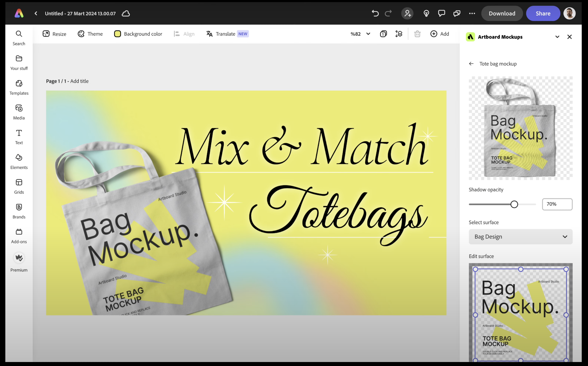The image size is (588, 366).
Task: Click the Align tool
Action: [x=184, y=34]
